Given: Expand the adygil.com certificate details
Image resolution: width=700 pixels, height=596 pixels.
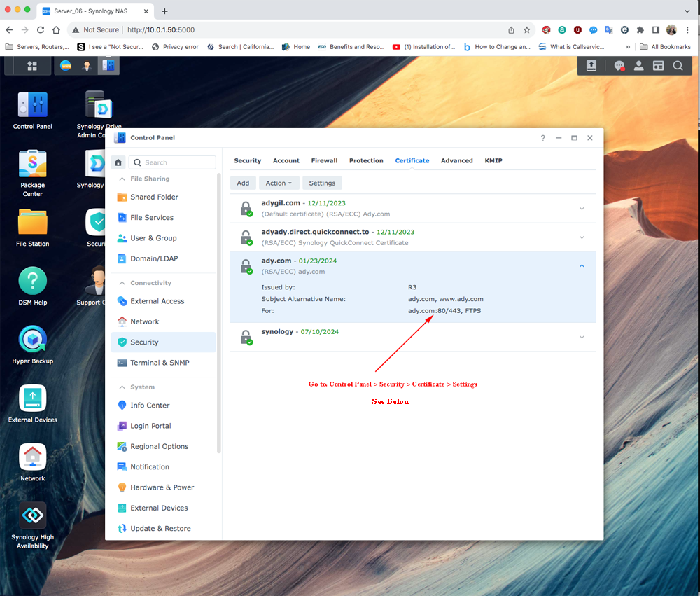Looking at the screenshot, I should pyautogui.click(x=582, y=208).
